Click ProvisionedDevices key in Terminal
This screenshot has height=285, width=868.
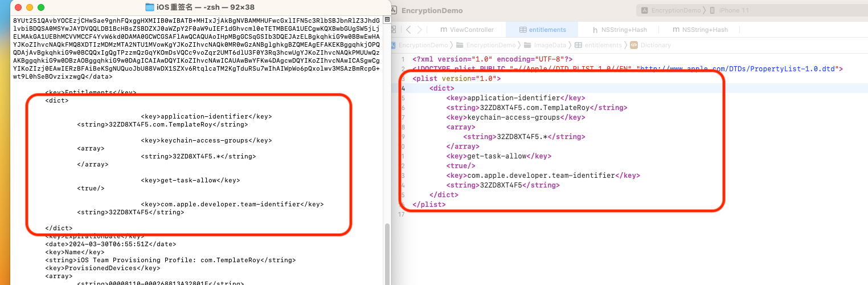pos(103,268)
